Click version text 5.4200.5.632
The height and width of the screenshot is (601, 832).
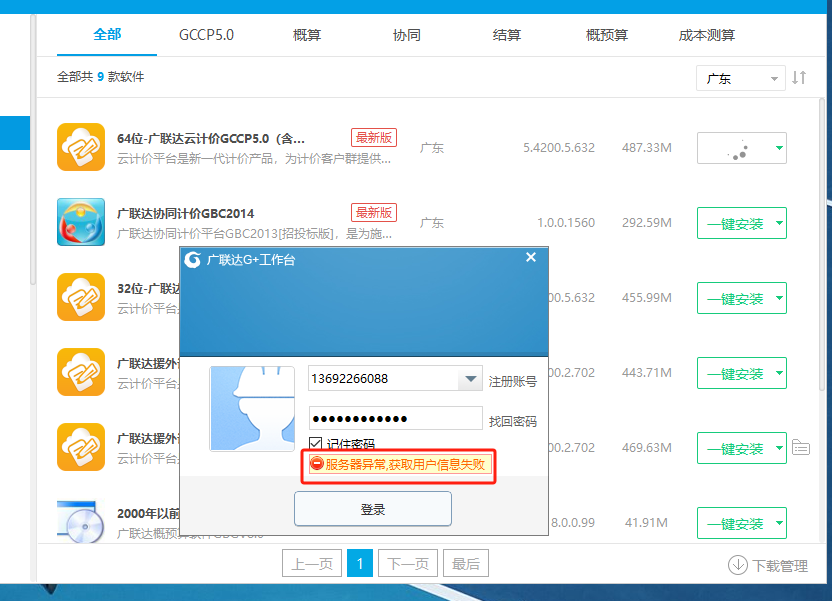point(559,147)
